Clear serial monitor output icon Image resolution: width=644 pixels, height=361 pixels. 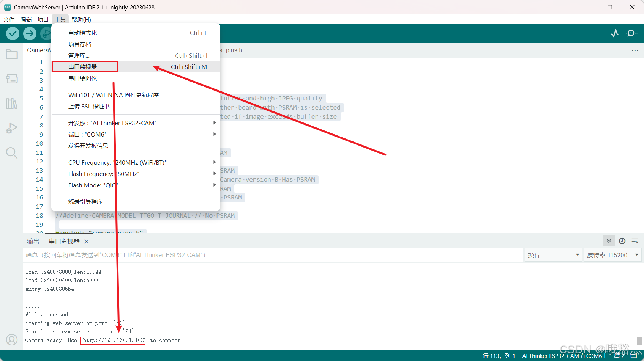(635, 241)
